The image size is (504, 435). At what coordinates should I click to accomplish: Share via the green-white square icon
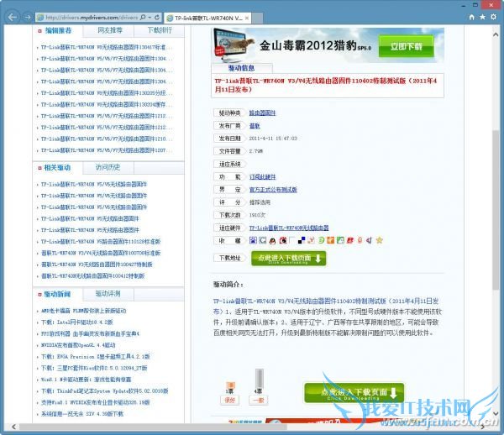(340, 240)
